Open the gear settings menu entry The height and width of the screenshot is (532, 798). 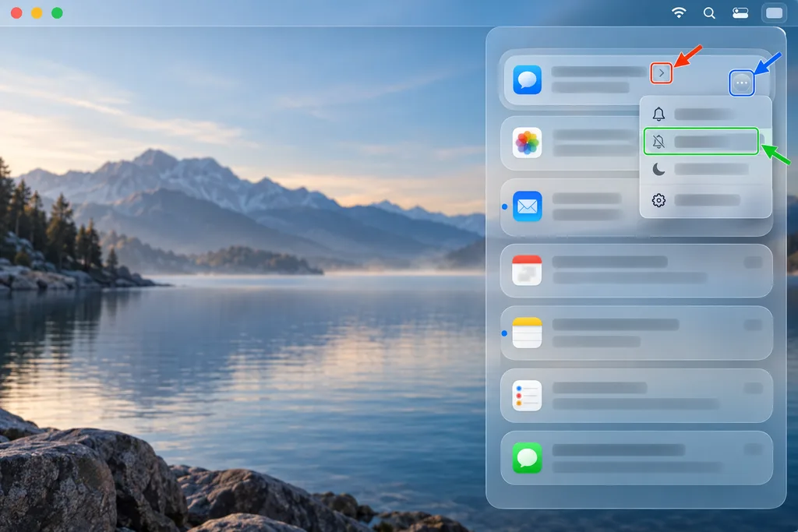point(705,200)
